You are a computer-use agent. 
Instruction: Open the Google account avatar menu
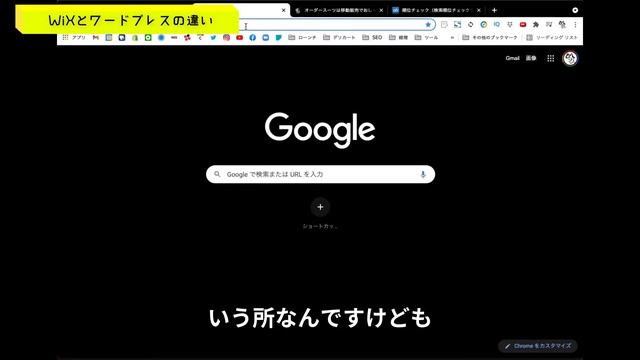[570, 58]
